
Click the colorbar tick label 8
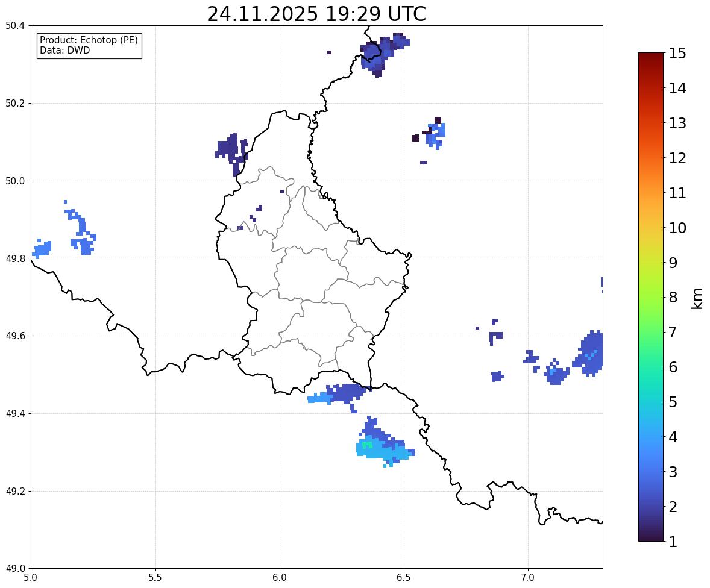click(673, 298)
